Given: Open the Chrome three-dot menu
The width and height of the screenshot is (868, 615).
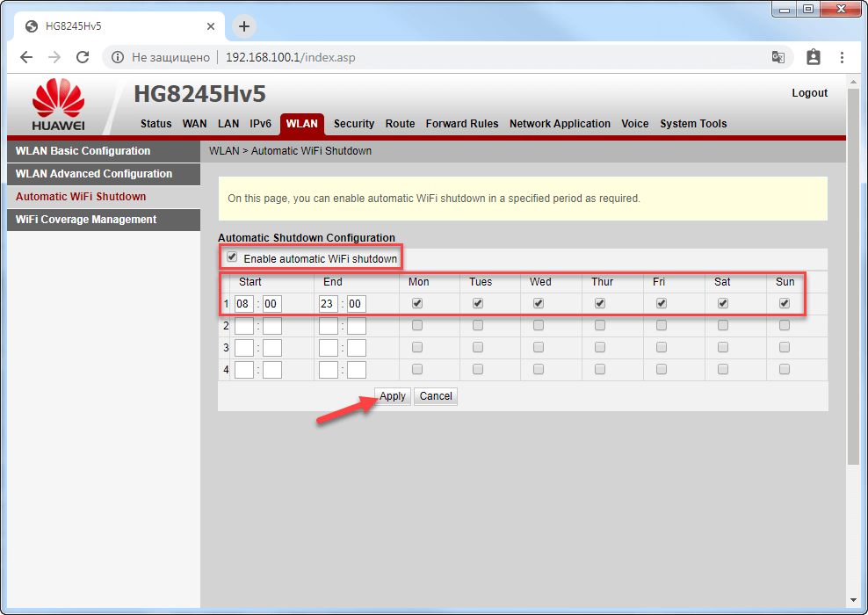Looking at the screenshot, I should click(x=842, y=57).
